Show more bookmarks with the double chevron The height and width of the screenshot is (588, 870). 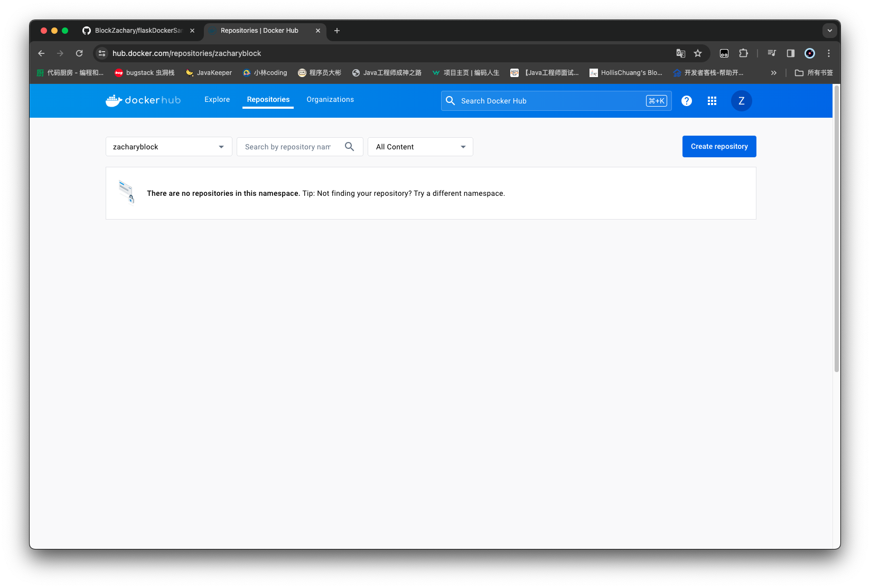pos(774,73)
